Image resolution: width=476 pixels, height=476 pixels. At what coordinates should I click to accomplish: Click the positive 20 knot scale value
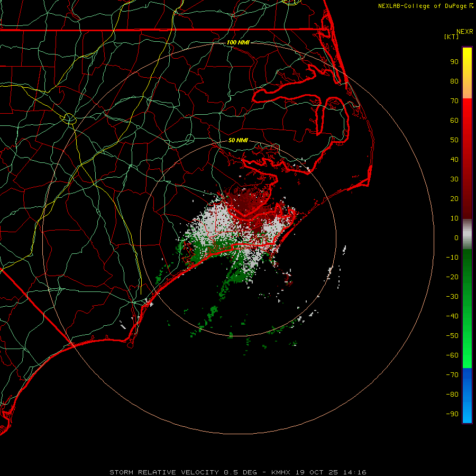(454, 199)
